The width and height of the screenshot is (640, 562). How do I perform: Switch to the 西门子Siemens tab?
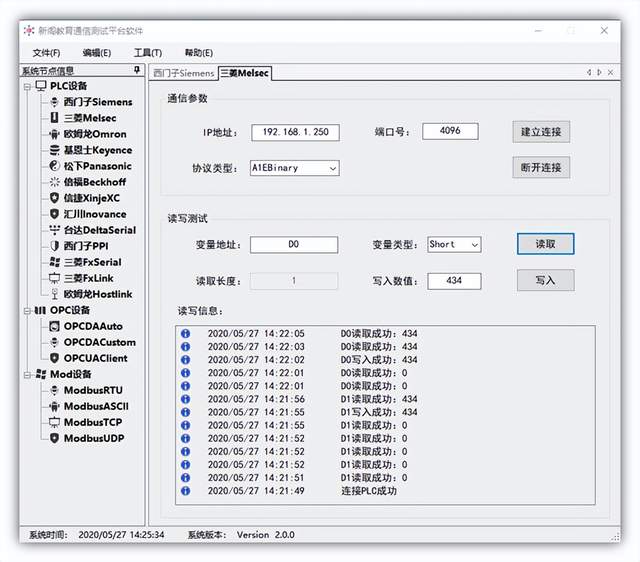tap(184, 73)
